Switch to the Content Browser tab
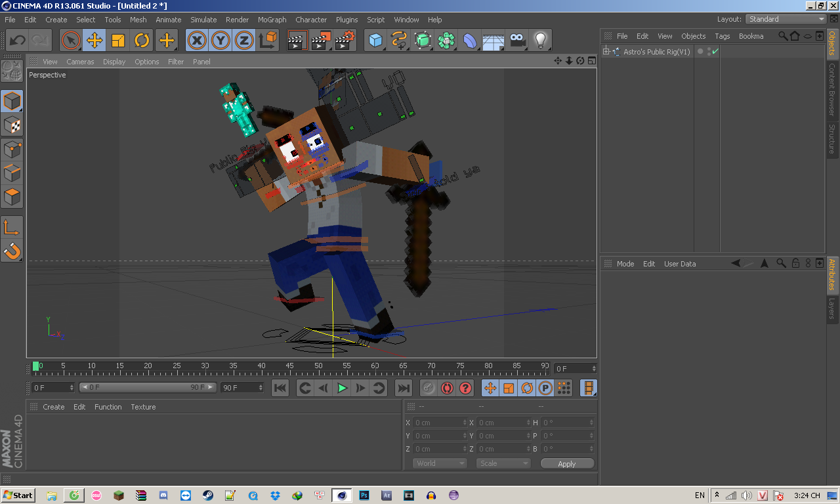Screen dimensions: 840x504 click(x=832, y=89)
